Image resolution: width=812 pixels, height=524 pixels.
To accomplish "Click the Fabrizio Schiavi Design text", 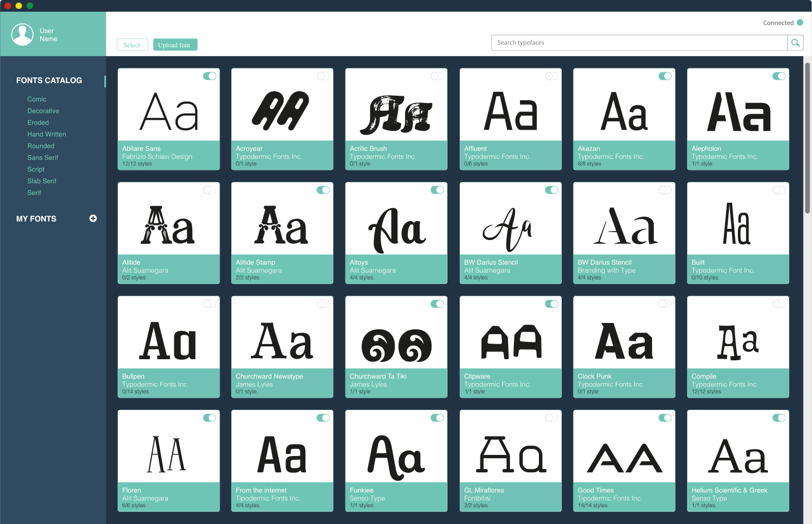I will 157,156.
